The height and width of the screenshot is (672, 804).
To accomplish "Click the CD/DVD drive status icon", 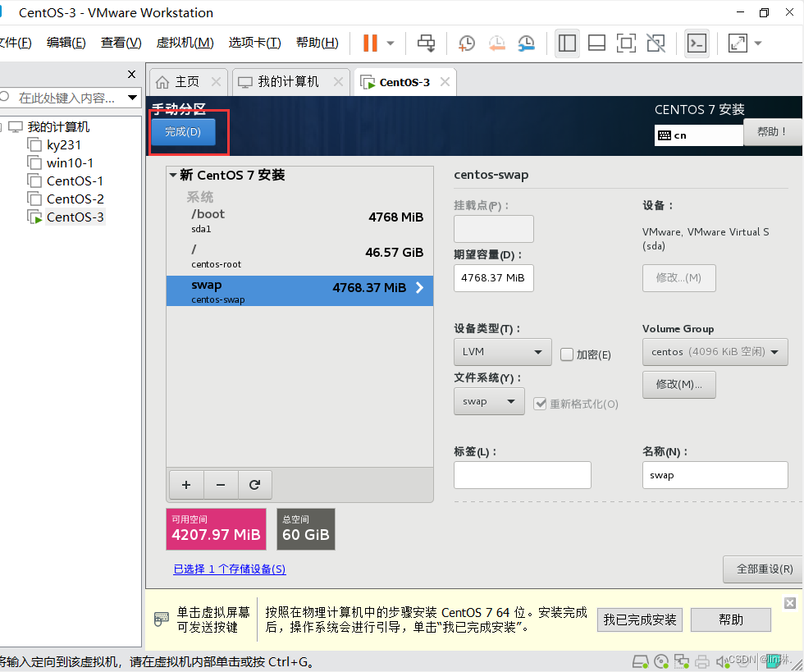I will pos(661,661).
